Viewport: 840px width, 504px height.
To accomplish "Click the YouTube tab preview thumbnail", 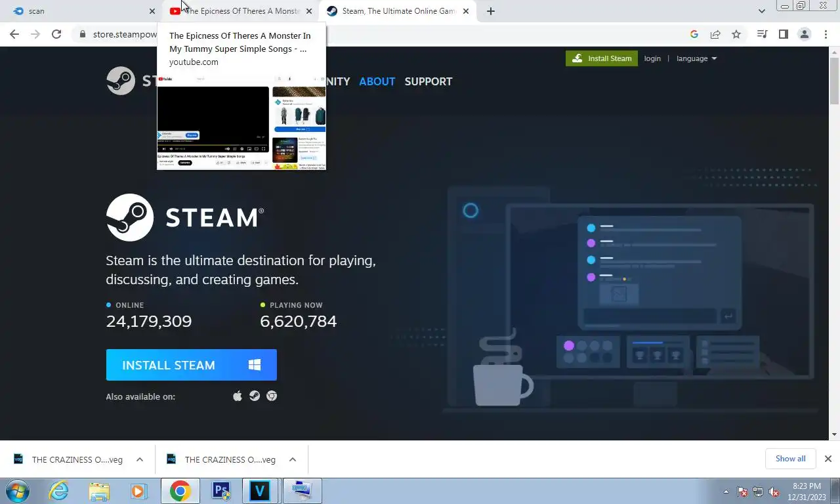I will click(x=241, y=122).
